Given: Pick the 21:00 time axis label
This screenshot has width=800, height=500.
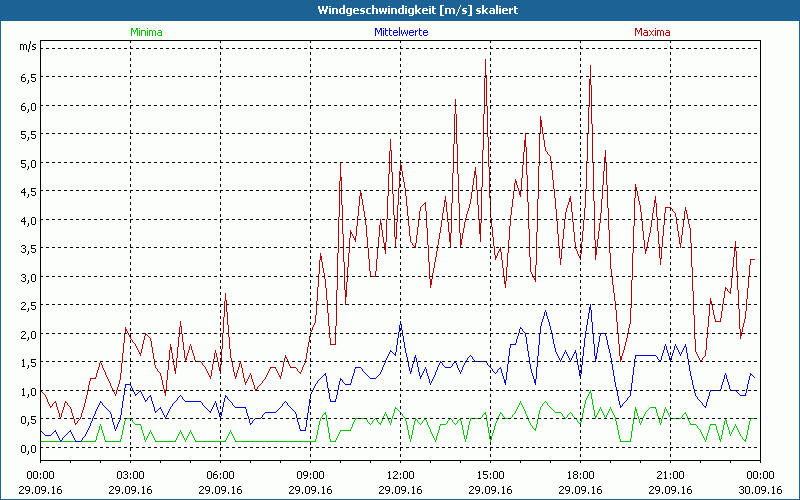Looking at the screenshot, I should click(671, 475).
